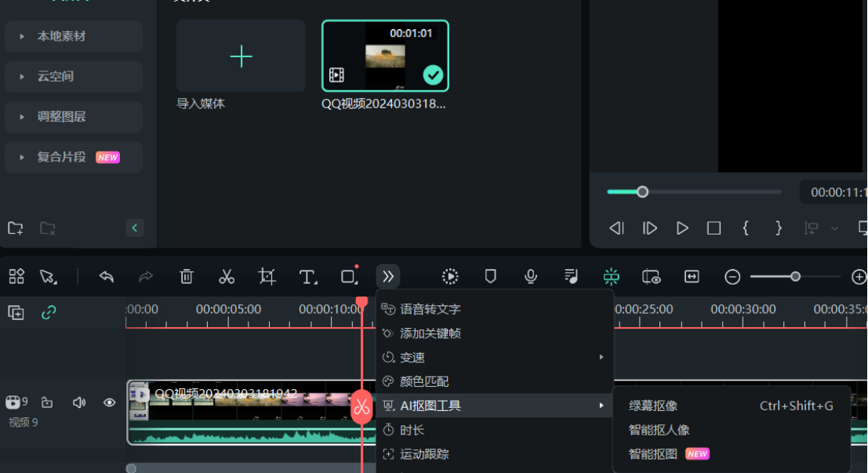Open the Crop tool in the toolbar
The width and height of the screenshot is (868, 473).
coord(267,276)
